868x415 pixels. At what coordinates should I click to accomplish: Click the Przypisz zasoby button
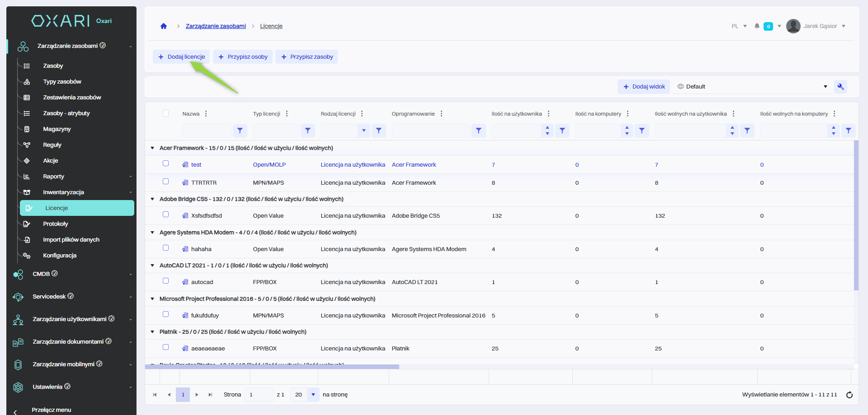coord(307,57)
